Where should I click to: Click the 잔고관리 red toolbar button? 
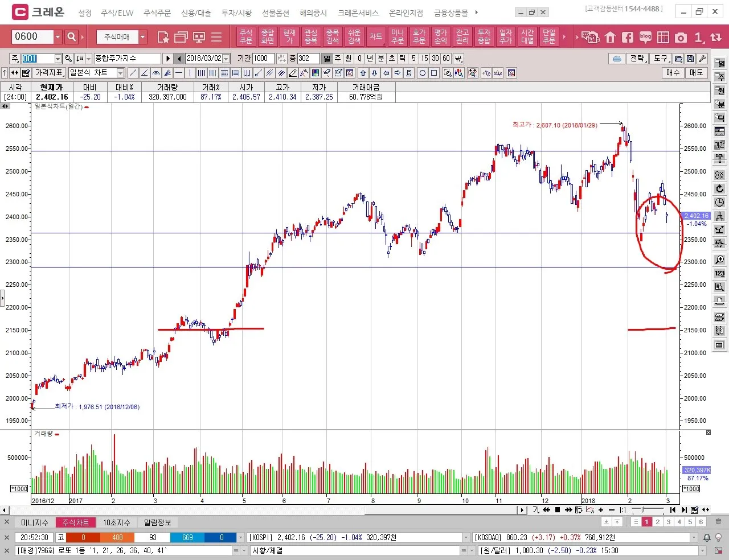(462, 37)
